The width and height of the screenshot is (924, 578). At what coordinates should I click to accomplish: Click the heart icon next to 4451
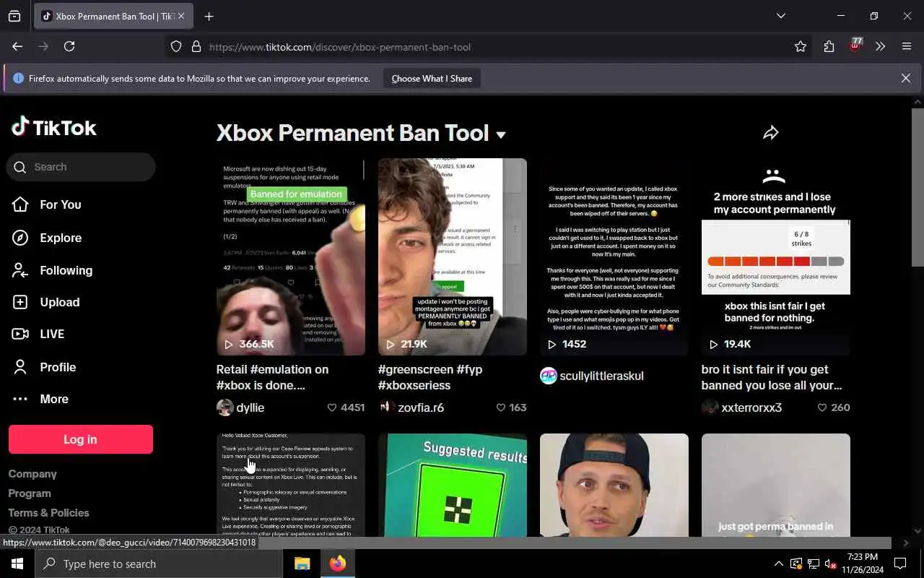332,407
